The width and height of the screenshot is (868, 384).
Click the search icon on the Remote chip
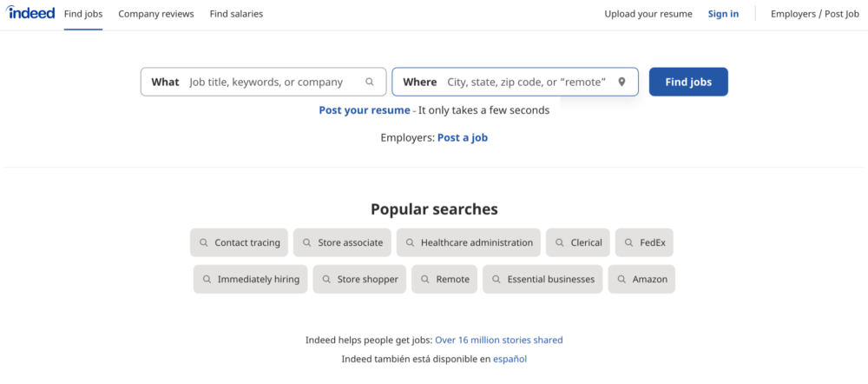(425, 280)
